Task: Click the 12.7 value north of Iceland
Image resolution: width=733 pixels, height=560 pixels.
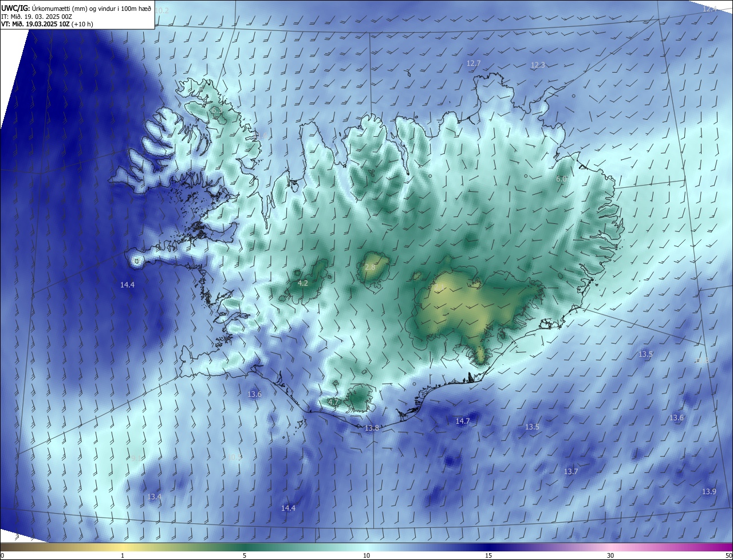Action: [474, 63]
